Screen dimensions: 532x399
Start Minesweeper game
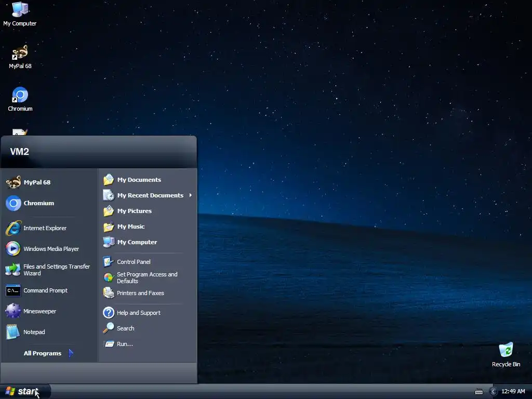pyautogui.click(x=49, y=312)
